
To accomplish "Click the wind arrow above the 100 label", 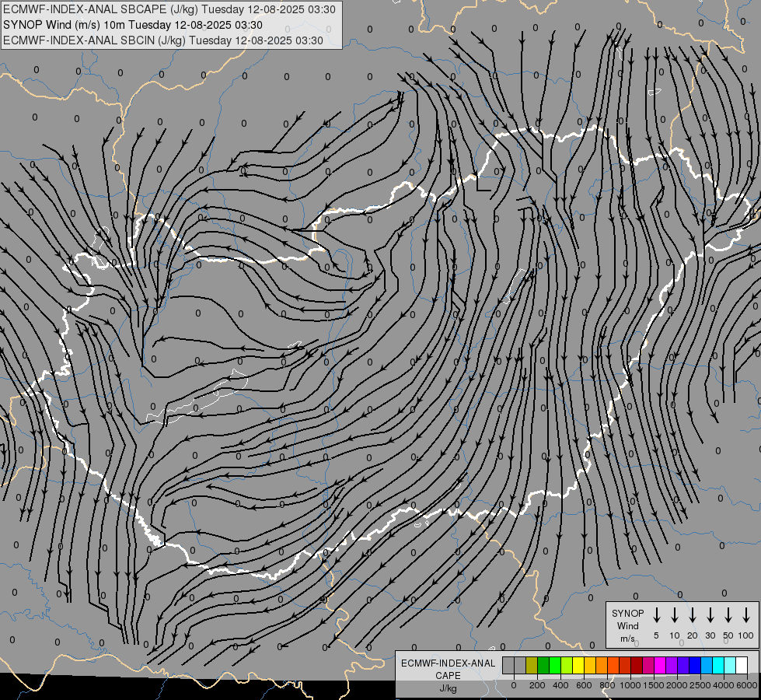I will 746,615.
